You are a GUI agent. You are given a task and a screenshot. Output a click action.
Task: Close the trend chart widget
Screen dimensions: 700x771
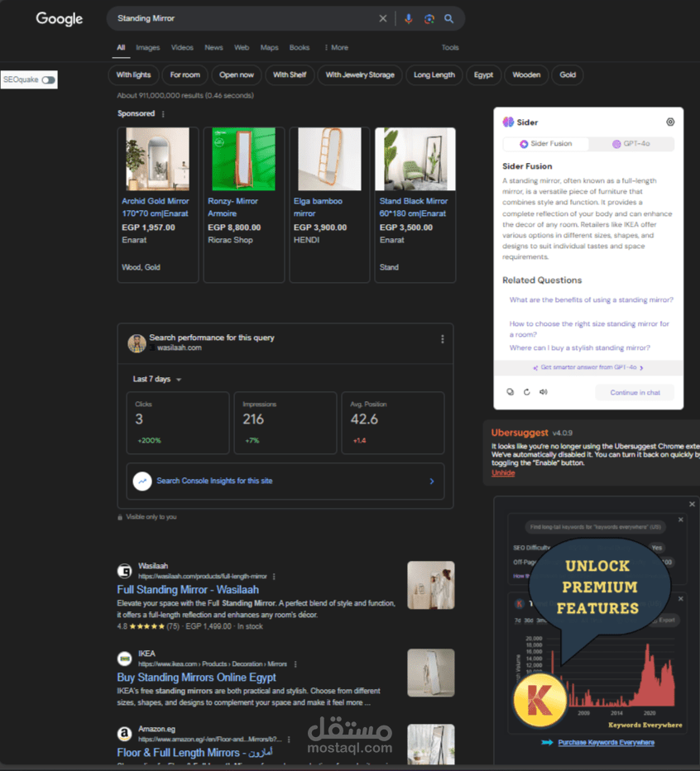681,599
